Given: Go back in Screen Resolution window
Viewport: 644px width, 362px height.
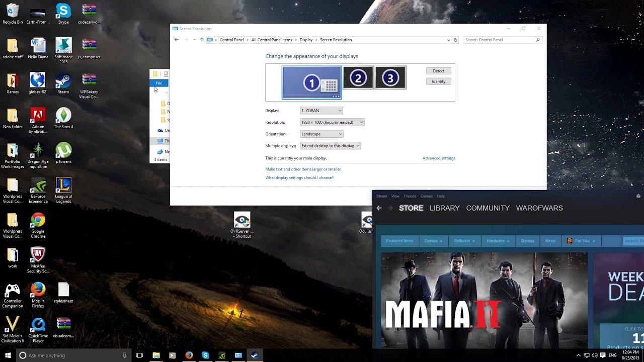Looking at the screenshot, I should point(176,40).
